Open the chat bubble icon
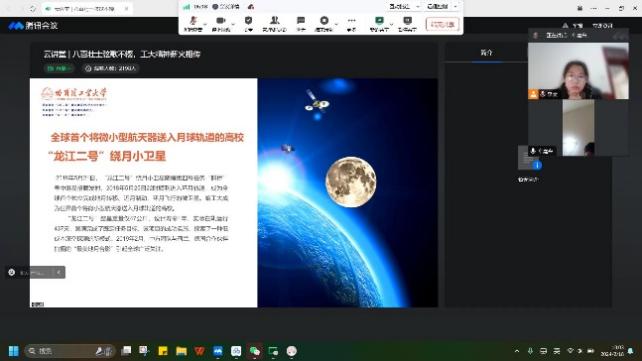Screen dimensions: 642x361 coord(301,24)
